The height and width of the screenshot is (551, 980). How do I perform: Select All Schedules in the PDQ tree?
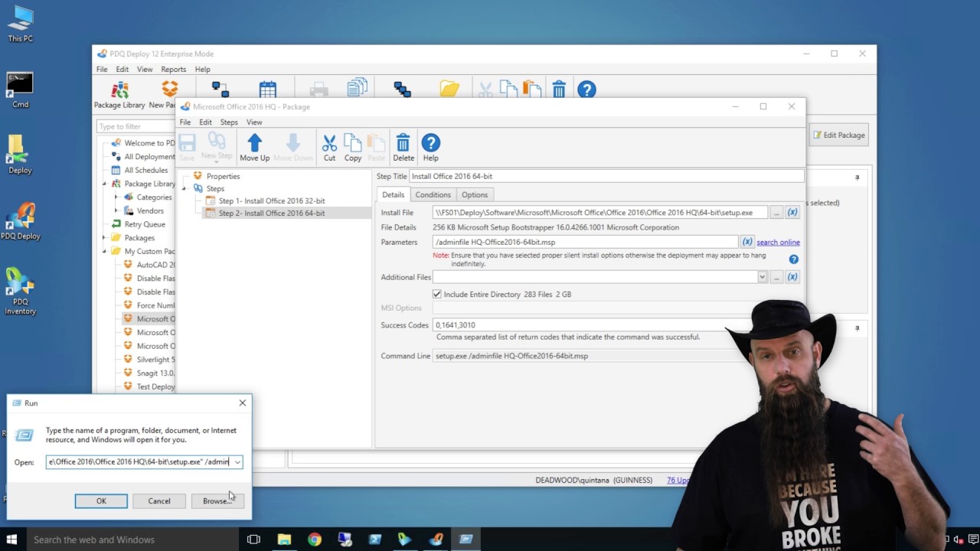(x=146, y=170)
